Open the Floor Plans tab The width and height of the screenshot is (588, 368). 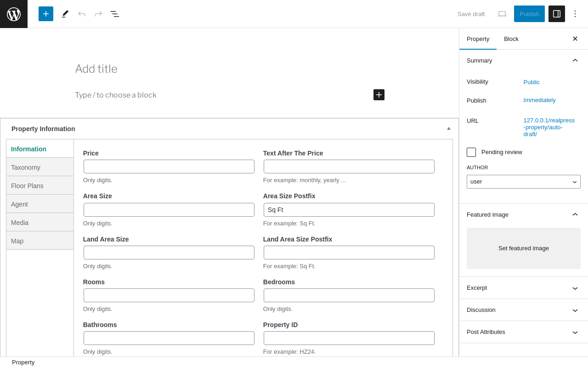[40, 185]
